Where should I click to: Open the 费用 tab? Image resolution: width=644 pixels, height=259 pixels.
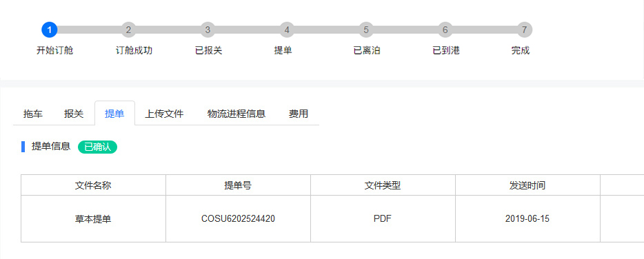click(x=299, y=114)
